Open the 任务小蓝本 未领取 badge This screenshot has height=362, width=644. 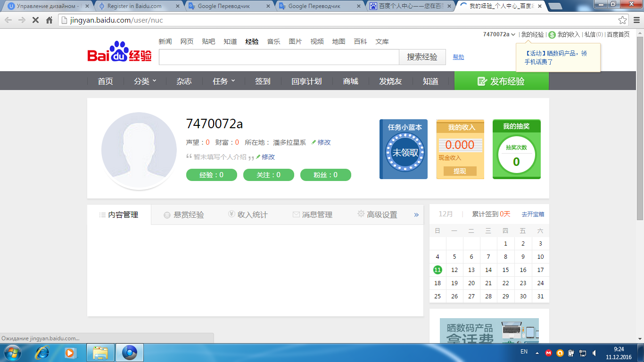(x=404, y=149)
